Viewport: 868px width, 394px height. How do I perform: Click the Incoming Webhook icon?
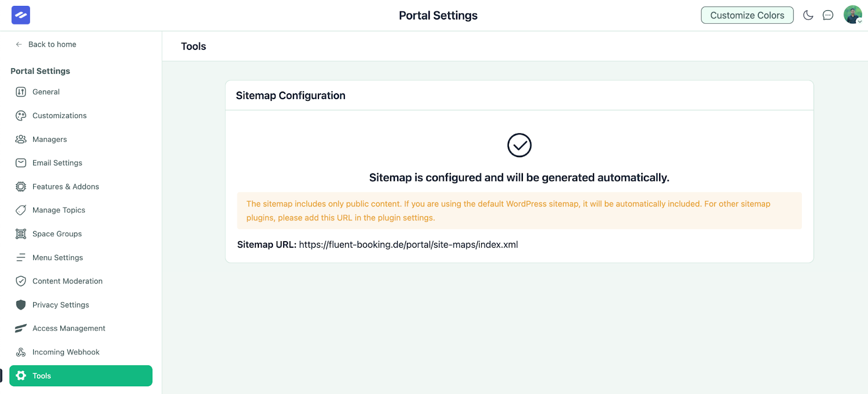point(21,352)
